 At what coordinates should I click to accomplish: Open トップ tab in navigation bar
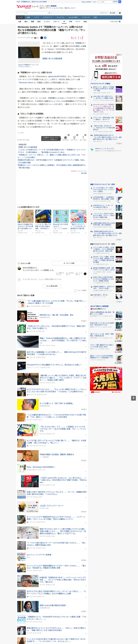20,17
